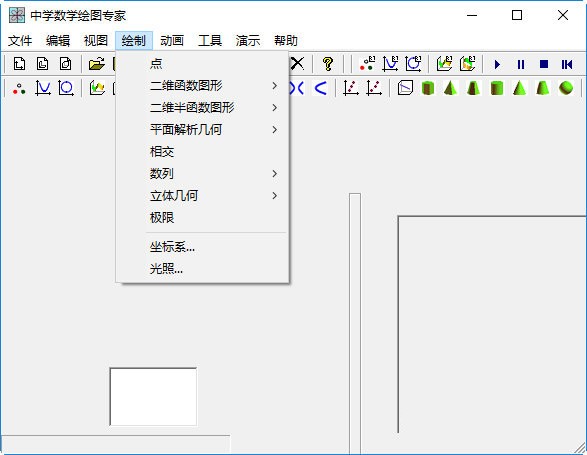The image size is (587, 455).
Task: Stop animation using the square stop icon
Action: 544,64
